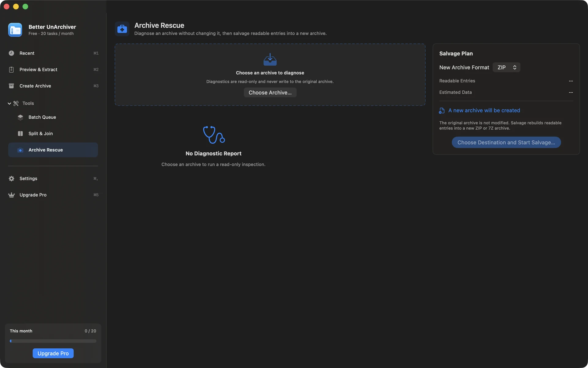Open the New Archive Format ZIP dropdown
The image size is (588, 368).
pyautogui.click(x=506, y=67)
